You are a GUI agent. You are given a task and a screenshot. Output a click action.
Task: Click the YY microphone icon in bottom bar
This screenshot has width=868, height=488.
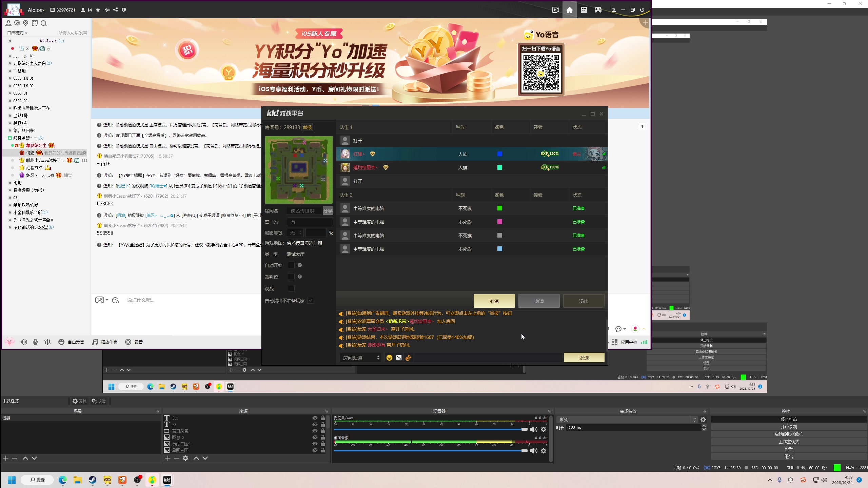tap(35, 342)
